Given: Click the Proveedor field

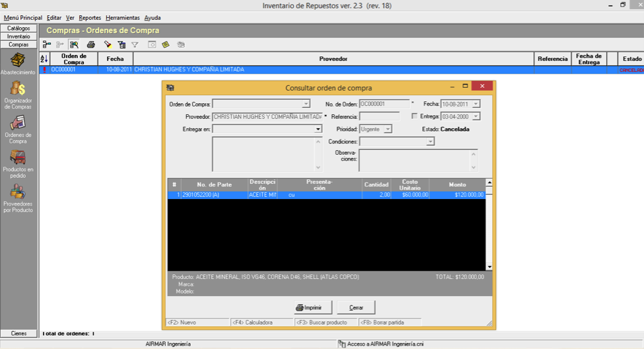Looking at the screenshot, I should click(268, 117).
